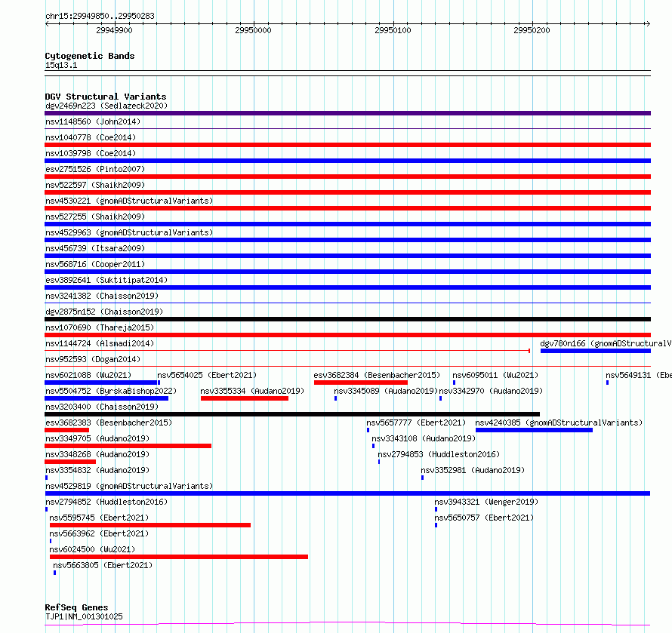Click ruler position 29950000

(x=253, y=30)
